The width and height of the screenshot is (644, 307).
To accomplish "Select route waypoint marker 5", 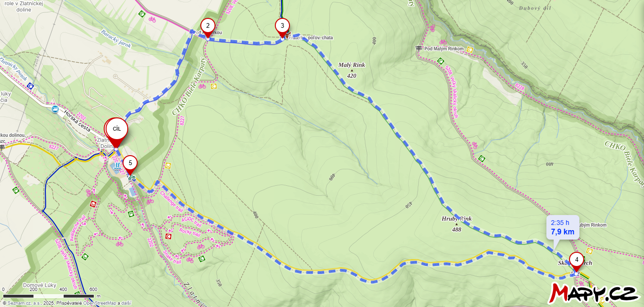I will pyautogui.click(x=130, y=163).
